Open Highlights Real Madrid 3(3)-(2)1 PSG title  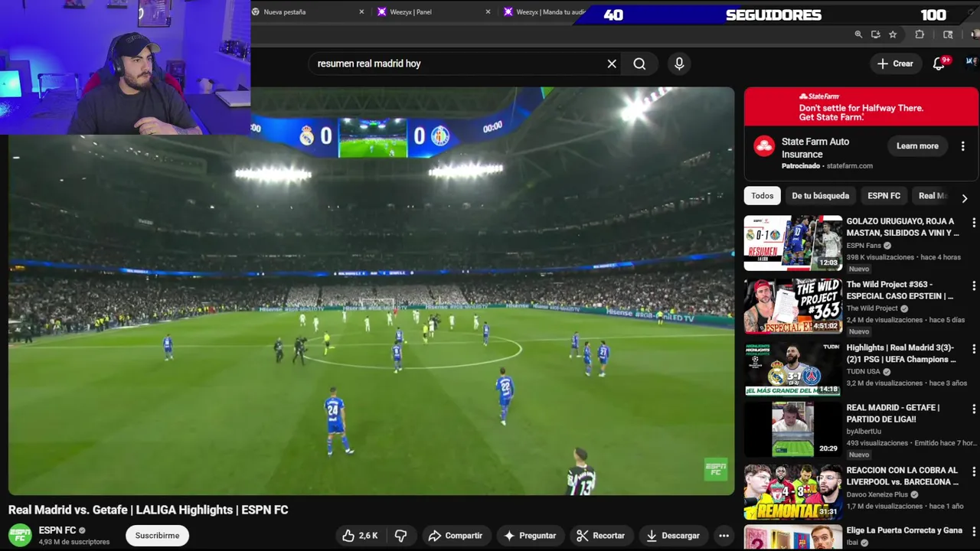point(901,354)
